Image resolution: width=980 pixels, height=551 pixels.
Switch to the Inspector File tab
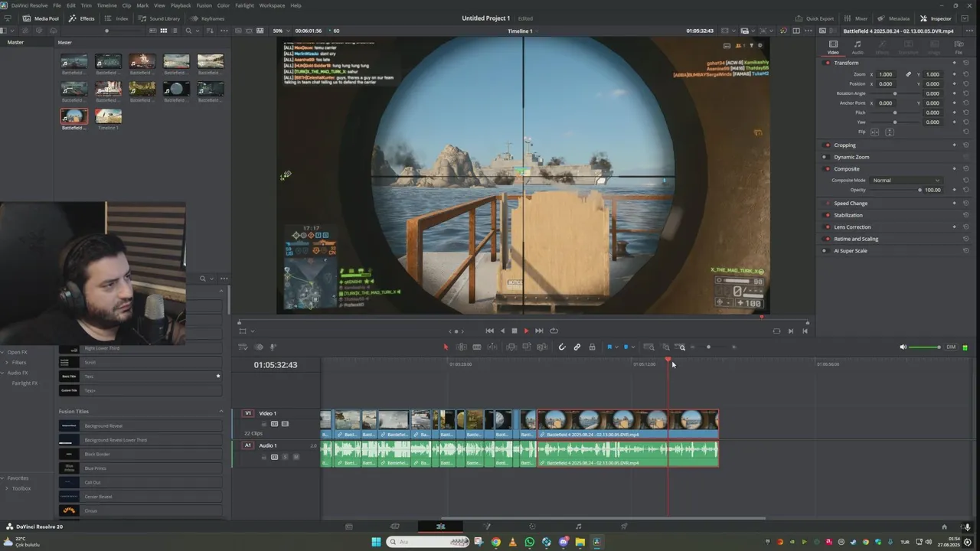tap(959, 47)
